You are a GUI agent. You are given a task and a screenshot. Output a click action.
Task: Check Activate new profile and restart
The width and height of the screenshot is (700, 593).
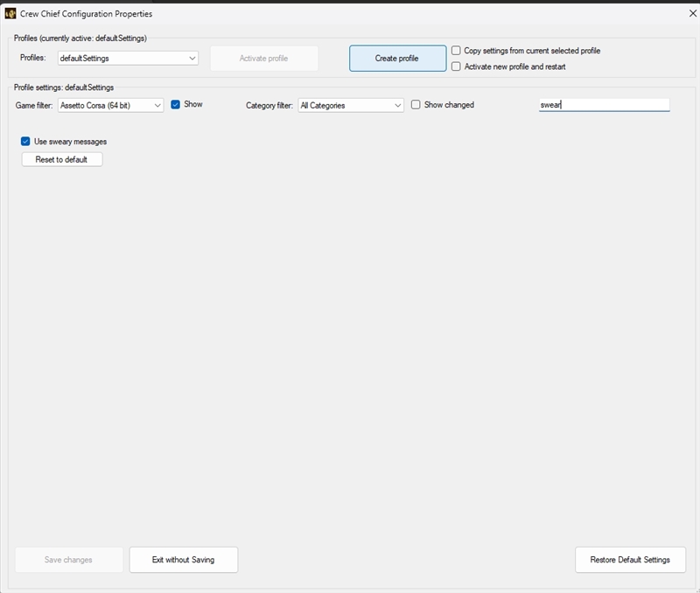(x=456, y=66)
